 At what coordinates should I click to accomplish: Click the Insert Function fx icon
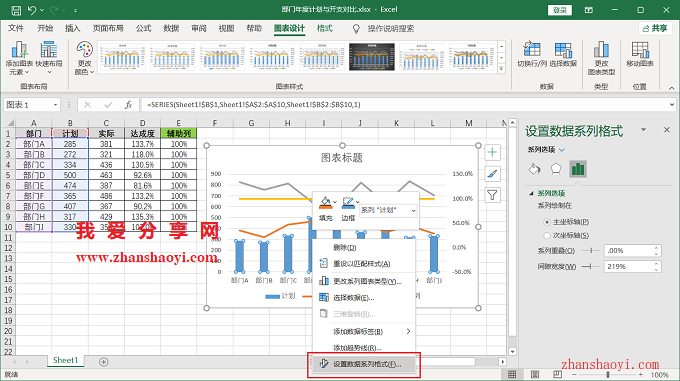click(128, 105)
